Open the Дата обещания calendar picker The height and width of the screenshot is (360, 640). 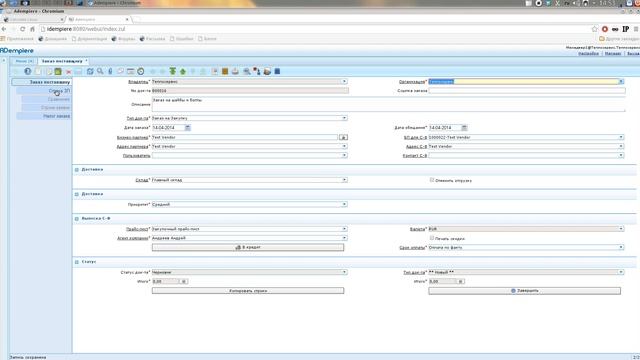[464, 128]
